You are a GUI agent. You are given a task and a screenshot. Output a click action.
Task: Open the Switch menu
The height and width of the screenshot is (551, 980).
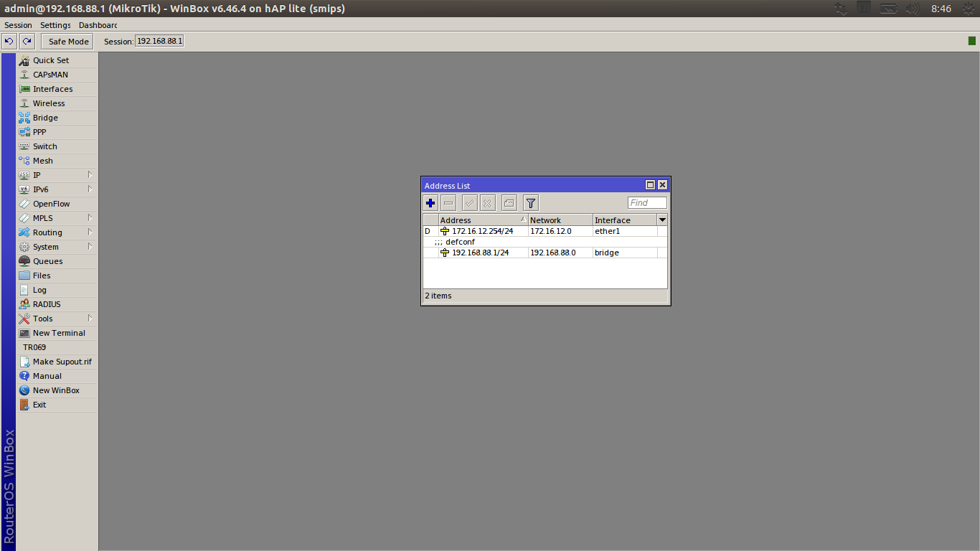57,146
